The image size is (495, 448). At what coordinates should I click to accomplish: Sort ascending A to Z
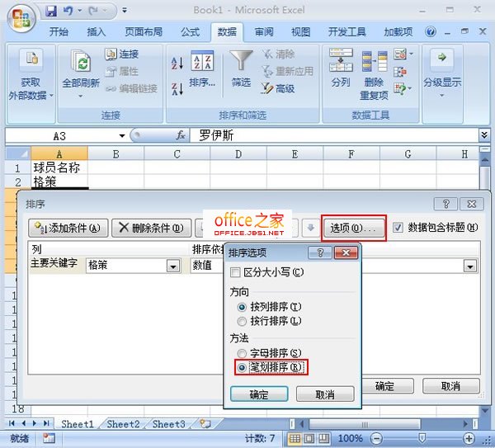(177, 64)
